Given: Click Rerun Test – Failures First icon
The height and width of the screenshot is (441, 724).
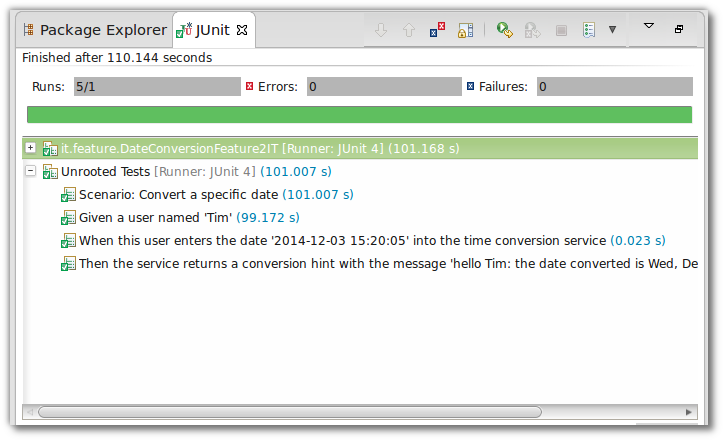Looking at the screenshot, I should (533, 30).
